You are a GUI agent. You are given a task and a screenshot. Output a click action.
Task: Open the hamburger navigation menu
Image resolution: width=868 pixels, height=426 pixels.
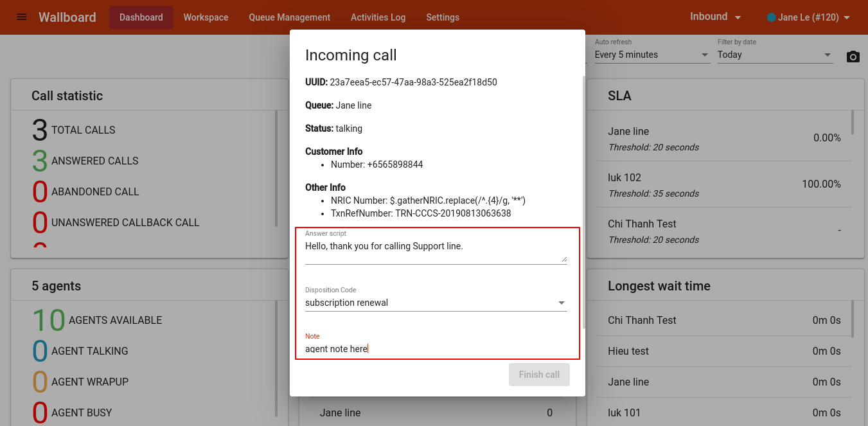point(22,17)
